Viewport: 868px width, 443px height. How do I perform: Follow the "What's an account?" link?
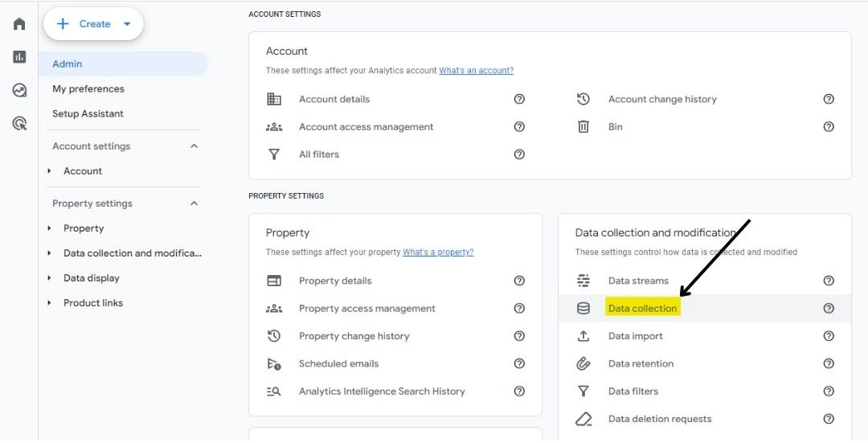(x=476, y=70)
